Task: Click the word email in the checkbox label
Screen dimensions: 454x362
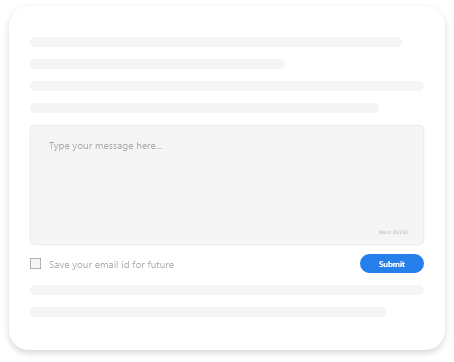Action: click(x=107, y=265)
